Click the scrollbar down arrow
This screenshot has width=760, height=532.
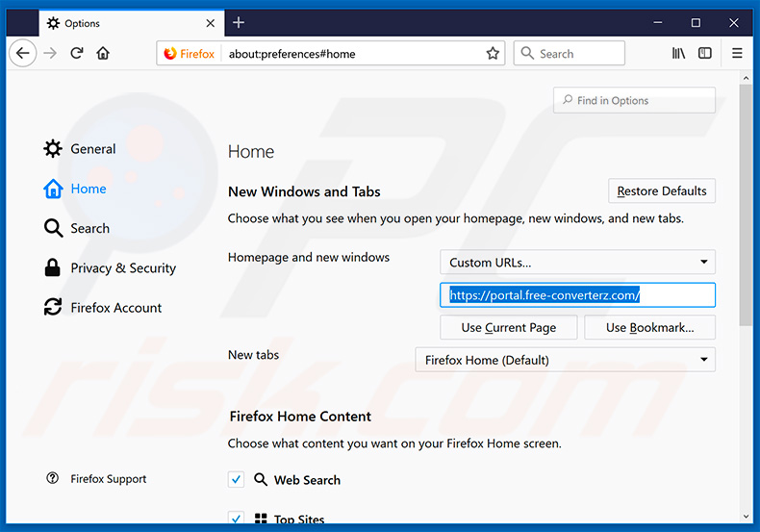(746, 517)
